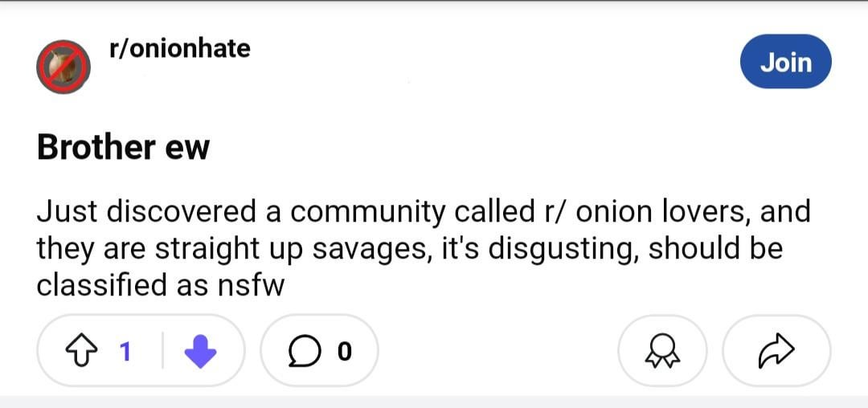Downvote the post with the purple arrow
The width and height of the screenshot is (868, 408).
(200, 351)
